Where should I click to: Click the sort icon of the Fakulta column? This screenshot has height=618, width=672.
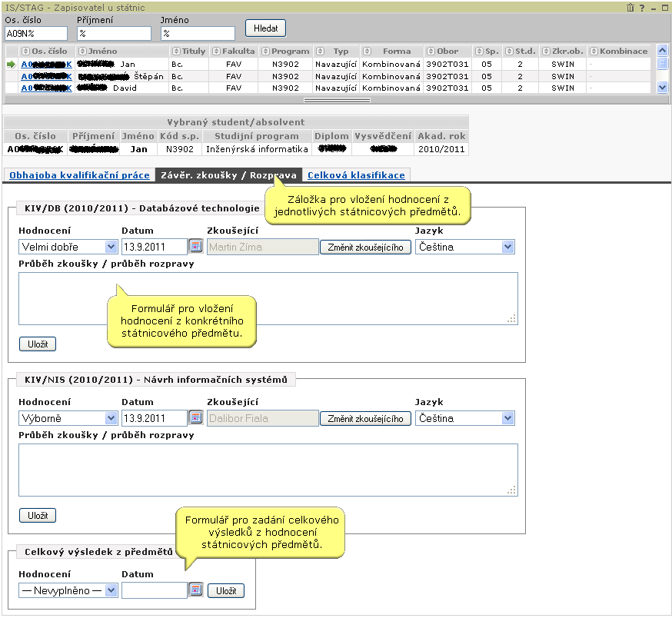click(216, 51)
